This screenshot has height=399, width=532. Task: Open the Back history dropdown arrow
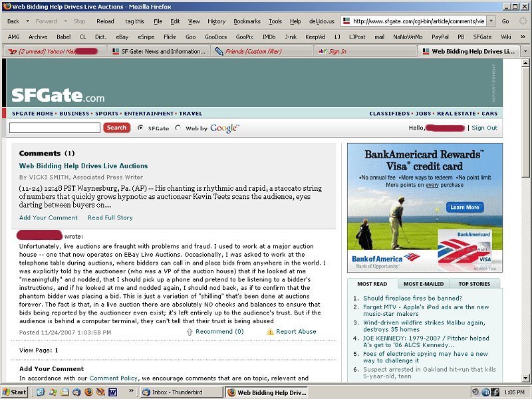click(27, 21)
